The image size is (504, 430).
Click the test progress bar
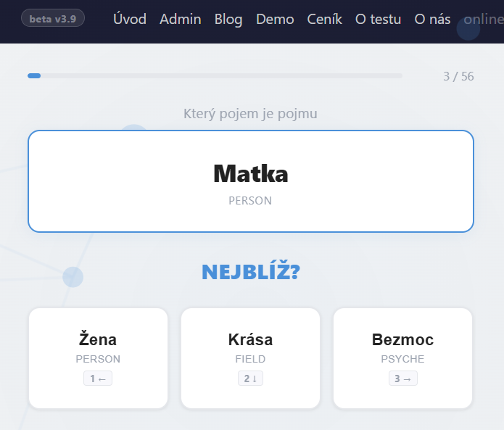click(x=215, y=75)
